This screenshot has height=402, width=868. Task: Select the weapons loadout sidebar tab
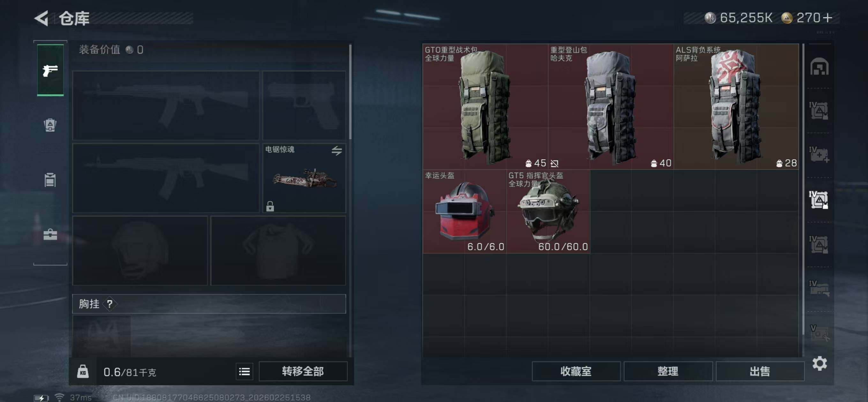click(50, 70)
